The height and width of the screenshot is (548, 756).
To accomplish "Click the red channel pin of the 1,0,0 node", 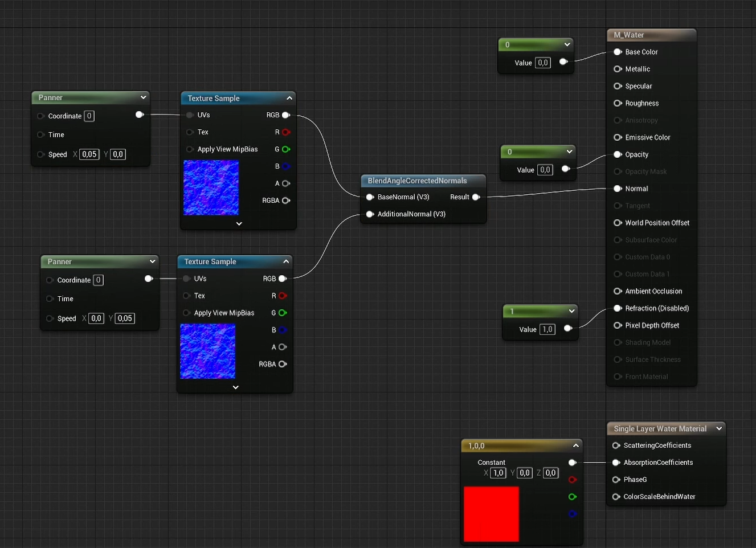I will [x=573, y=480].
